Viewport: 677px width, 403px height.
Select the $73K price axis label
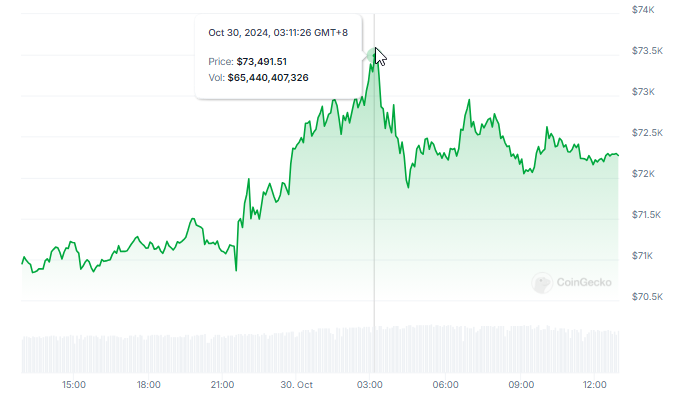(643, 92)
